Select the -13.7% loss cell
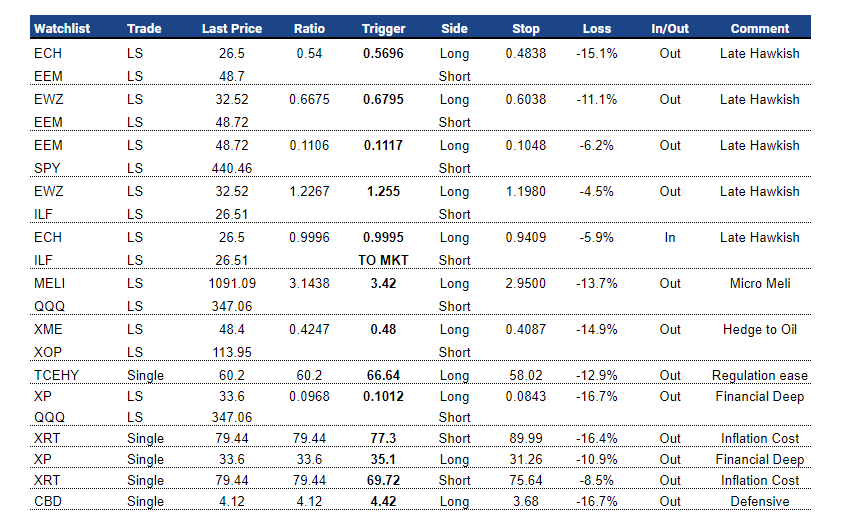The height and width of the screenshot is (521, 842). pyautogui.click(x=597, y=284)
